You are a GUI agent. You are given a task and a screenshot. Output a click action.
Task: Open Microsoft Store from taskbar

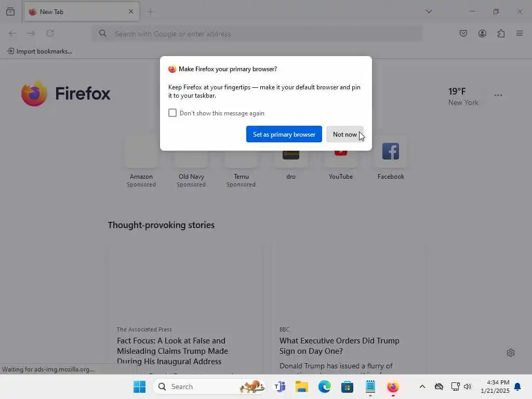347,387
